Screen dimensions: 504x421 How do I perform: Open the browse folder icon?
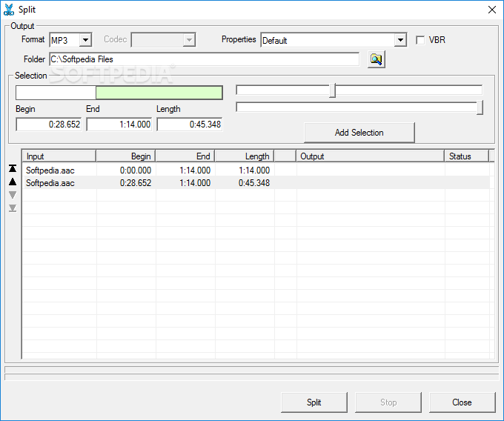pyautogui.click(x=377, y=59)
